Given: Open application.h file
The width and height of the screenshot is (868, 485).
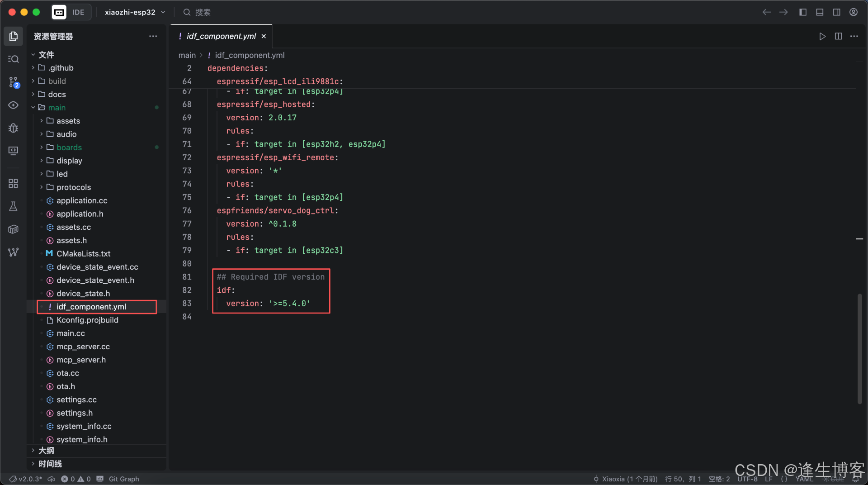Looking at the screenshot, I should click(x=80, y=214).
